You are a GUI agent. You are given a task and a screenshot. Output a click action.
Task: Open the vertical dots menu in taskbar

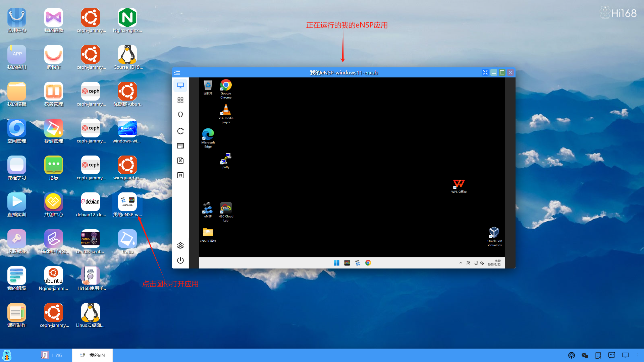[638, 355]
